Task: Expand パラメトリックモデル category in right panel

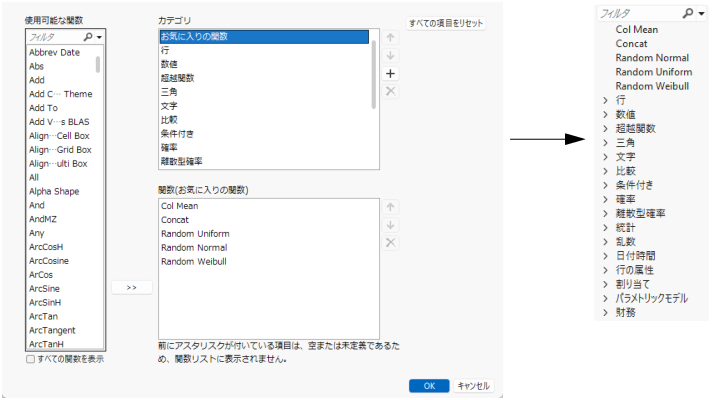Action: coord(605,298)
